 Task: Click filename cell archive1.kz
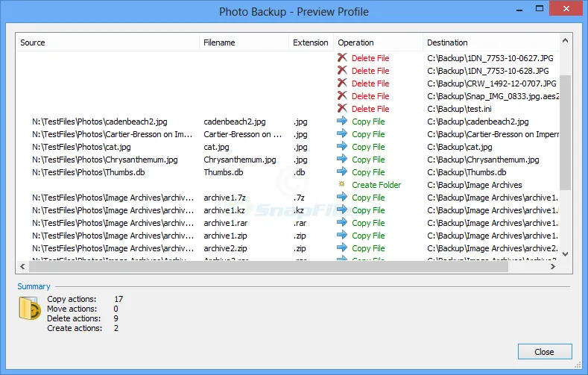coord(224,210)
